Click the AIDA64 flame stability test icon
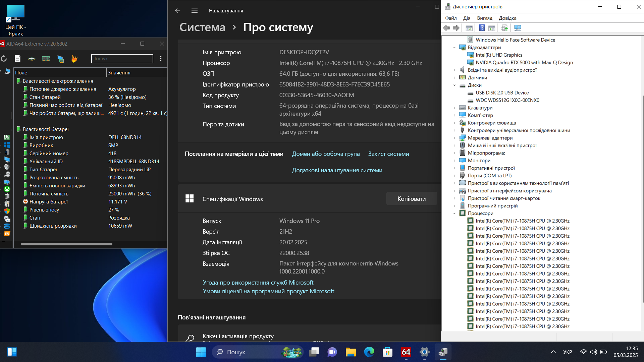 tap(74, 59)
